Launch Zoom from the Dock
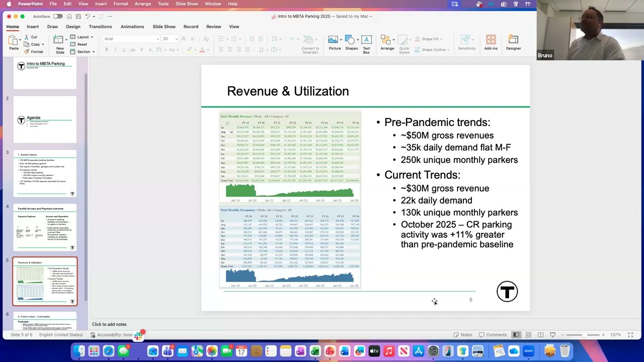Viewport: 644px width, 362px height. pyautogui.click(x=528, y=351)
